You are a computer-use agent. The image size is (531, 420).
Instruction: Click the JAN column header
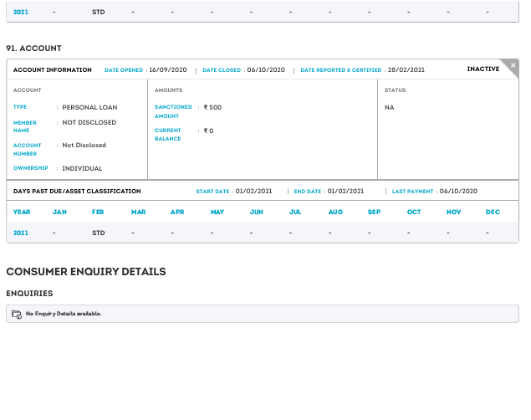click(59, 212)
